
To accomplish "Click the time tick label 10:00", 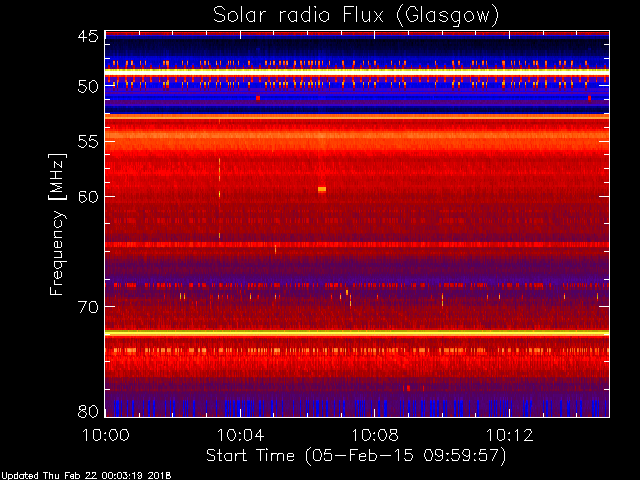I will click(106, 435).
